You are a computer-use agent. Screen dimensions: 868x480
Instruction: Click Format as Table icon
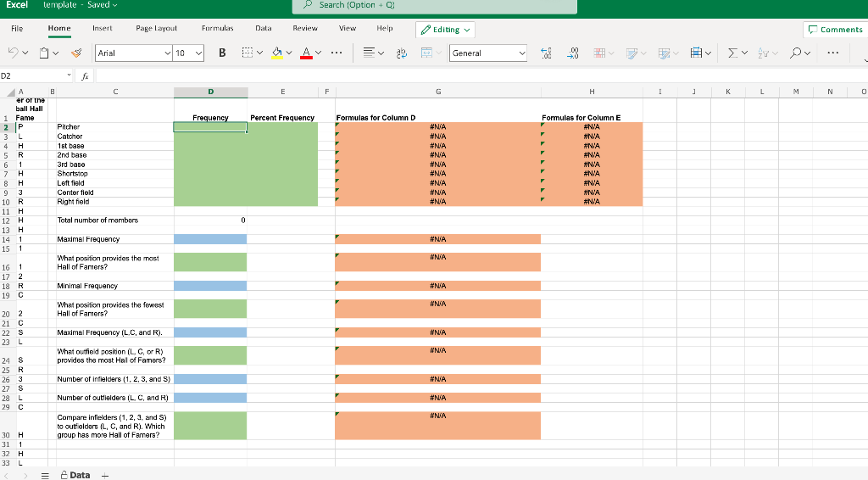tap(665, 53)
